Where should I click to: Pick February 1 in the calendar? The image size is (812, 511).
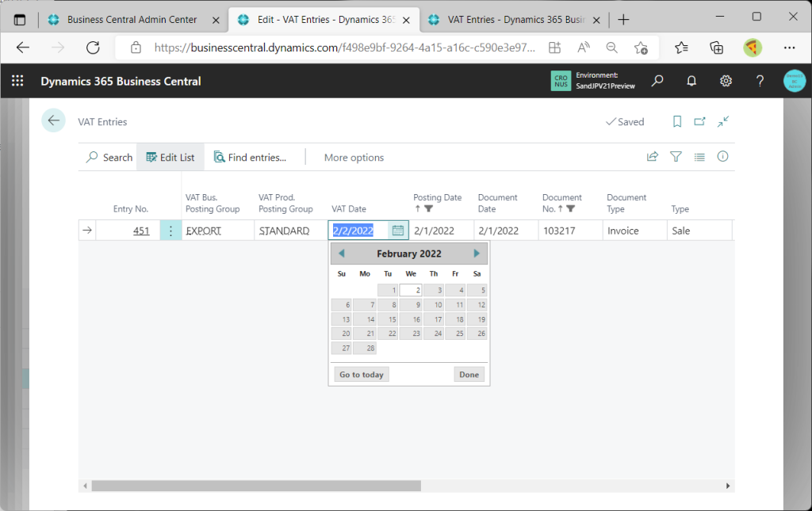(x=388, y=290)
